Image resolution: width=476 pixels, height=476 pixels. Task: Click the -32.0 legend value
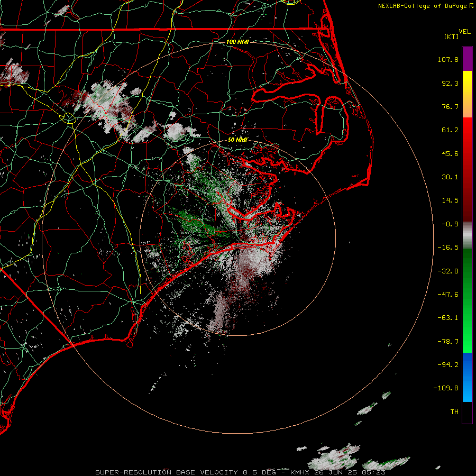[x=448, y=271]
